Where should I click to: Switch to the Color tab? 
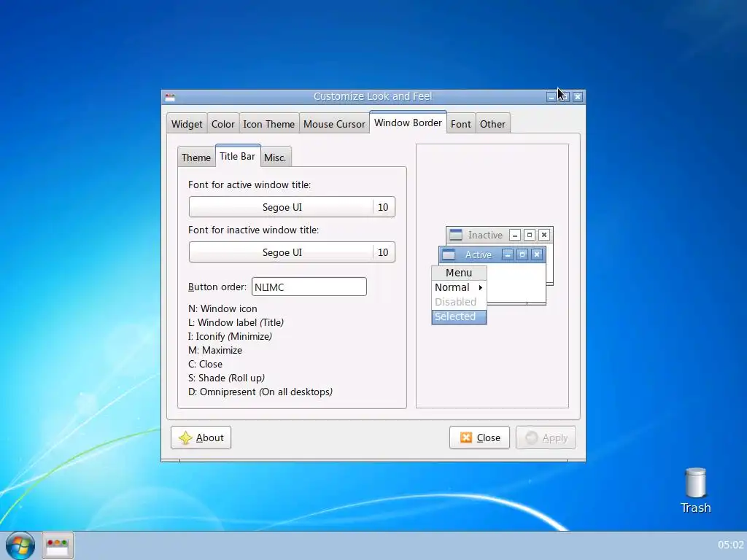pos(223,124)
